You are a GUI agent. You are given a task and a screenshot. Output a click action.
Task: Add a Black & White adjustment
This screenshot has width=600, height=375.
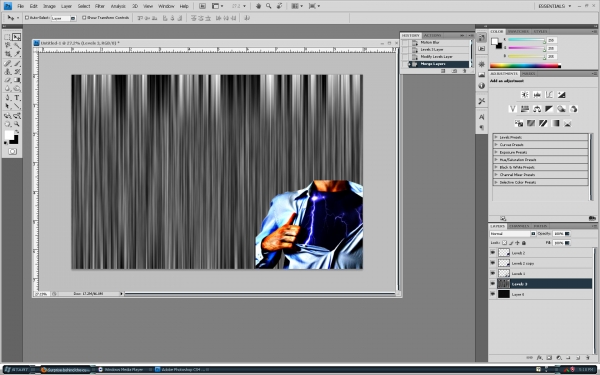tap(549, 109)
